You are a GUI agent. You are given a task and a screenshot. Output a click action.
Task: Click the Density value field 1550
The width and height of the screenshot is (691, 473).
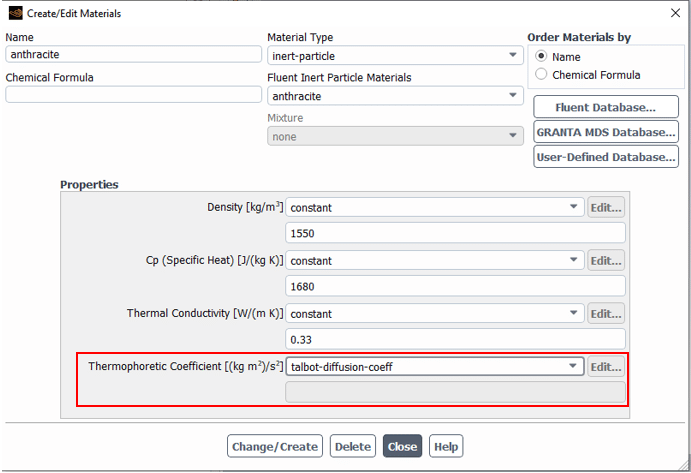[x=455, y=233]
